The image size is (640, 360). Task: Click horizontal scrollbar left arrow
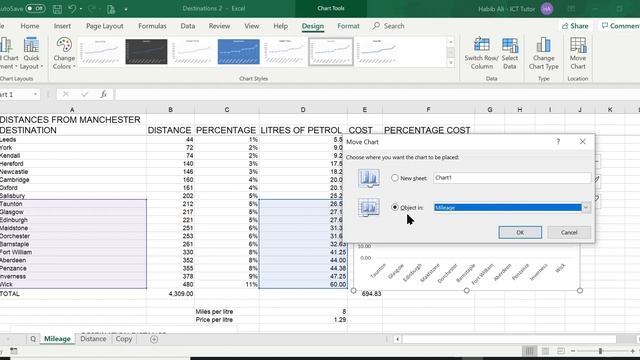[x=397, y=339]
